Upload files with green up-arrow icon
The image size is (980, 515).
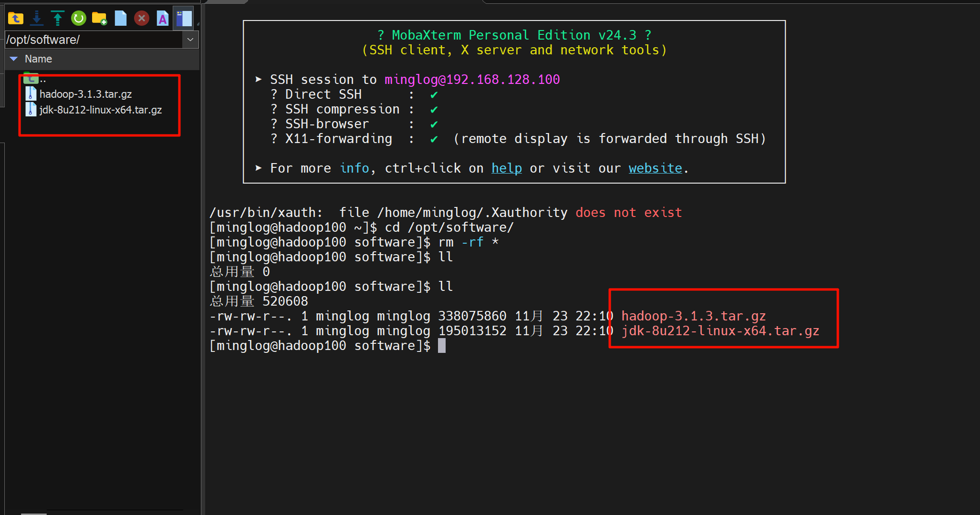click(x=58, y=19)
